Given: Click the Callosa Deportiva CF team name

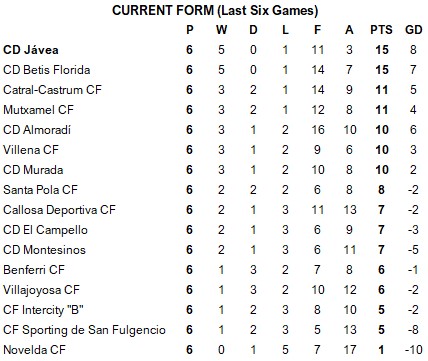Looking at the screenshot, I should (59, 210).
